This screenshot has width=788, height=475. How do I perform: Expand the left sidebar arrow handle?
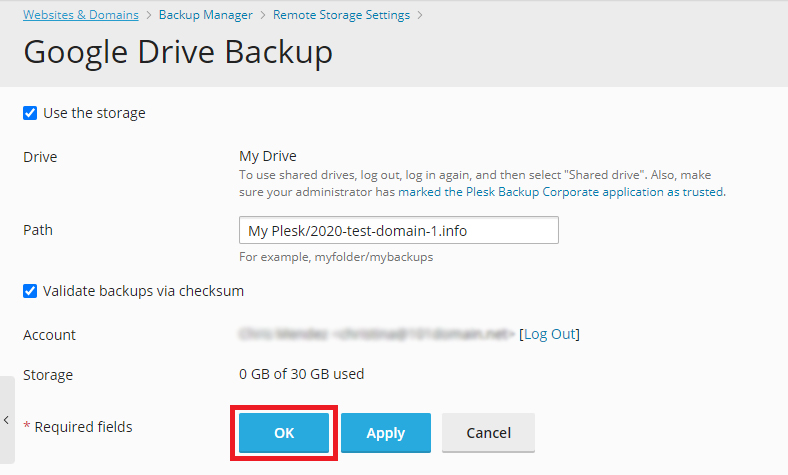(x=7, y=420)
